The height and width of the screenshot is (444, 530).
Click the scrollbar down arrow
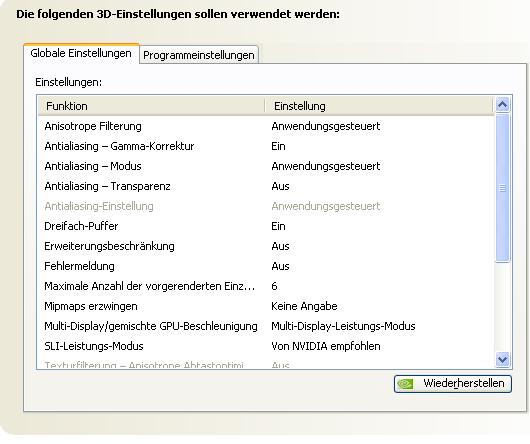tap(503, 359)
